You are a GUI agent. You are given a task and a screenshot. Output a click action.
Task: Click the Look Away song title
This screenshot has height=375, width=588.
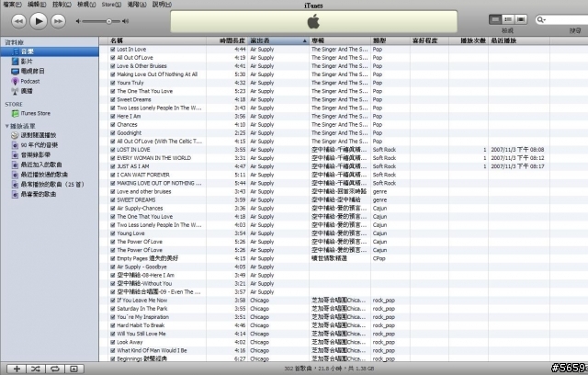[x=130, y=342]
